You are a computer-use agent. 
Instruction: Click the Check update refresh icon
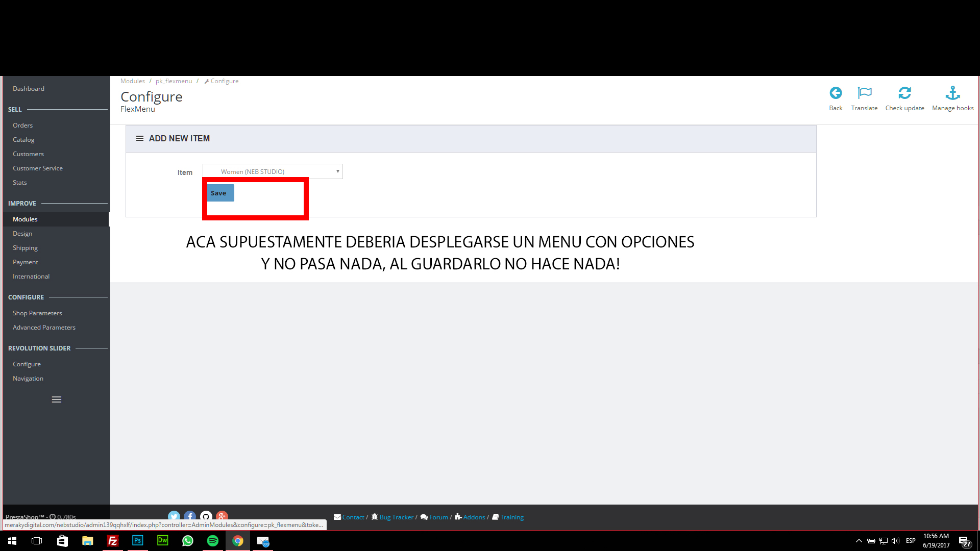coord(904,93)
